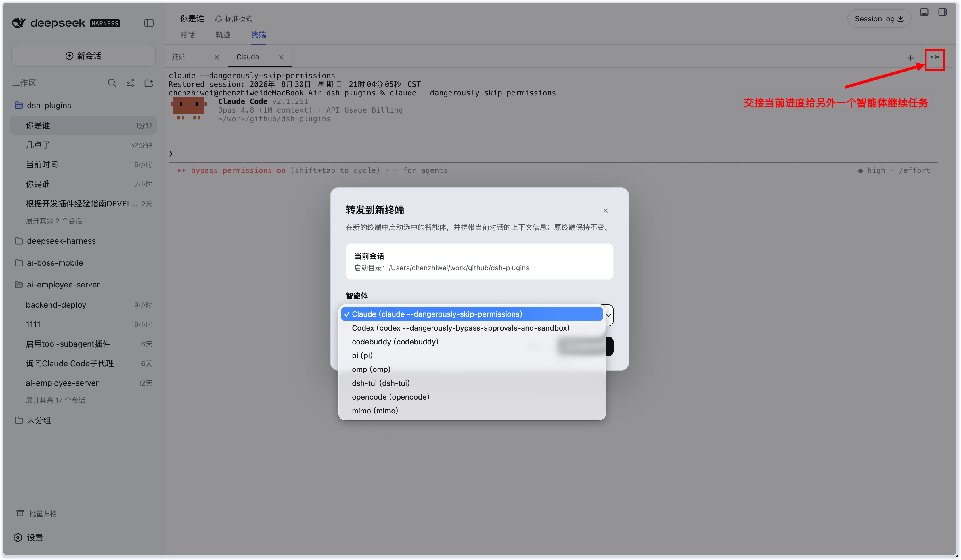
Task: Open the 1111 session
Action: click(83, 324)
